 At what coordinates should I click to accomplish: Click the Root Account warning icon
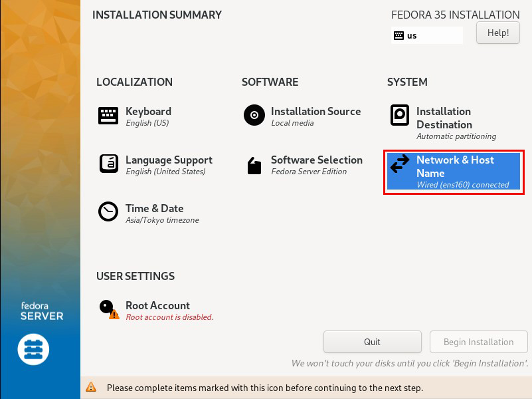tap(114, 315)
